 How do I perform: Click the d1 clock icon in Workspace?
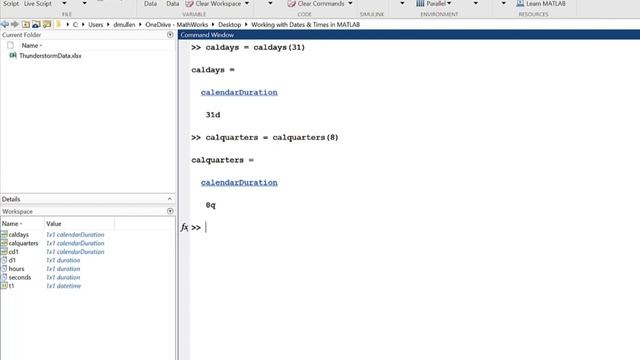(4, 260)
